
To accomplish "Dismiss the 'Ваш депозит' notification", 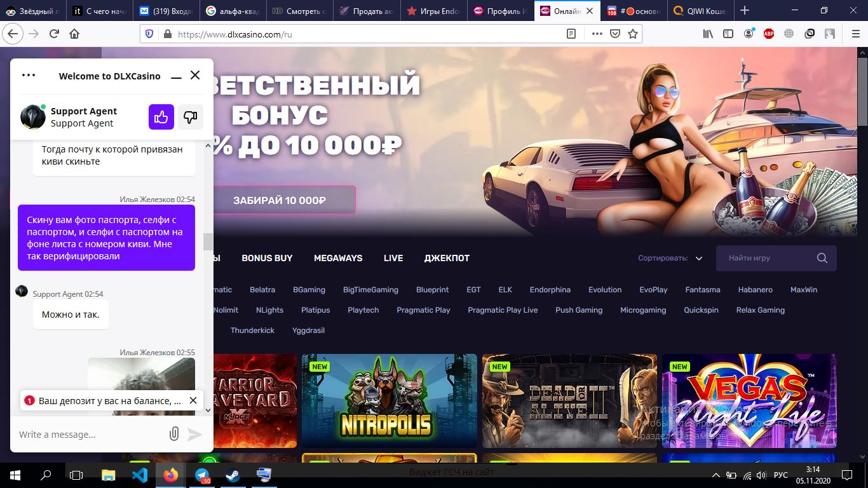I will point(193,400).
